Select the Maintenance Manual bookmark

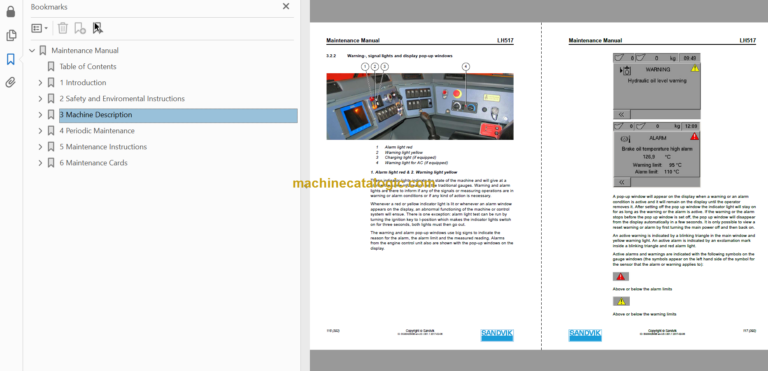[x=85, y=50]
